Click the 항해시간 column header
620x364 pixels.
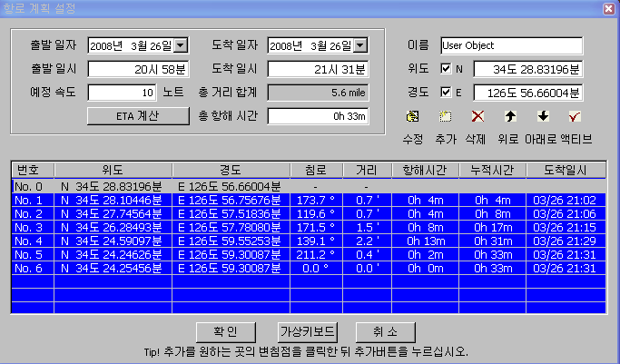point(425,170)
